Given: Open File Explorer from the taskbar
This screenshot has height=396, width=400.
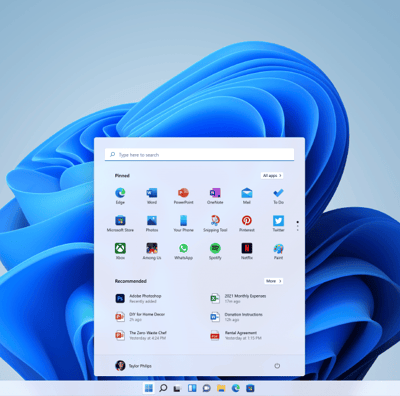Looking at the screenshot, I should coord(221,388).
